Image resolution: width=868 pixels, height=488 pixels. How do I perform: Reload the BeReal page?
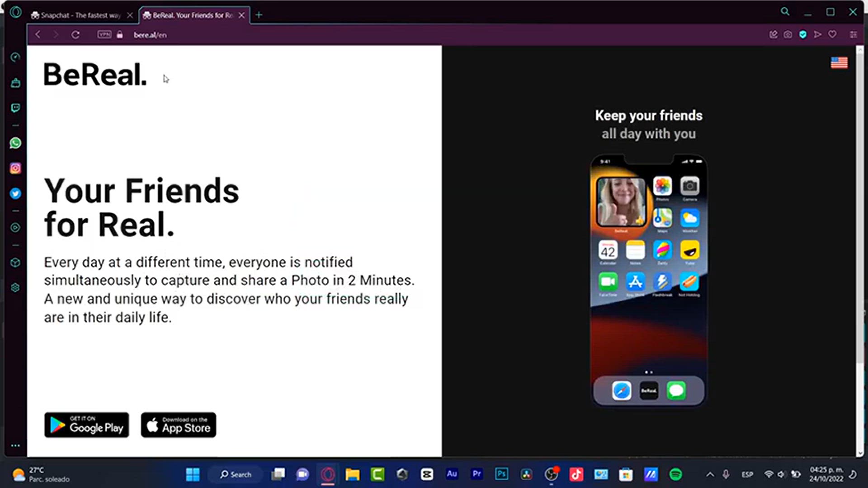75,35
